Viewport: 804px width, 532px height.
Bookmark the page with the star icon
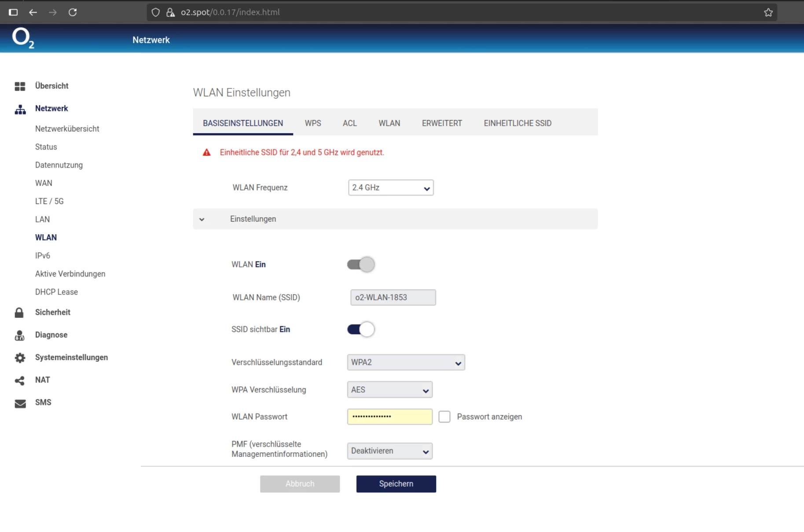(768, 12)
